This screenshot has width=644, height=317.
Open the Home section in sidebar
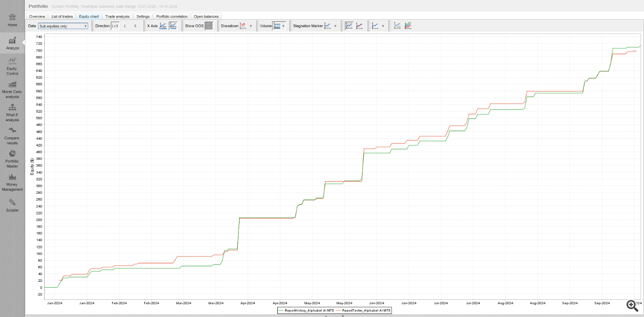tap(12, 20)
